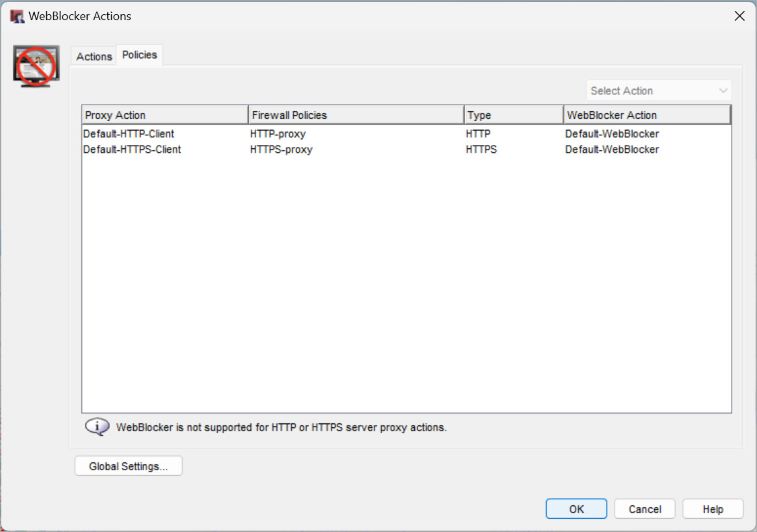
Task: Click the info balloon icon
Action: (96, 427)
